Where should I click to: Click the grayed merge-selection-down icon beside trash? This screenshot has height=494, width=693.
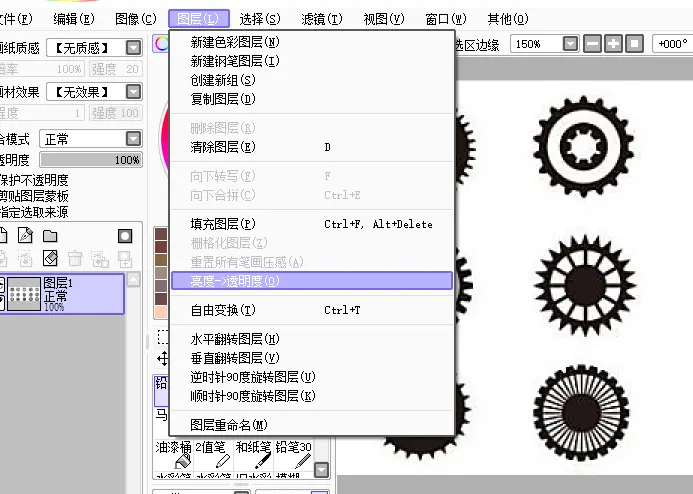100,258
